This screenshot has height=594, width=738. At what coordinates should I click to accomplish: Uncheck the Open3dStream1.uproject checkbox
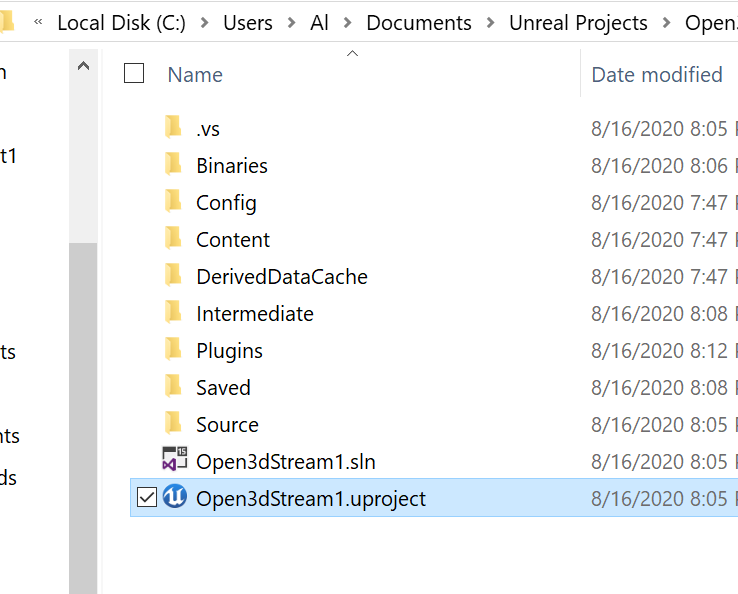(147, 498)
